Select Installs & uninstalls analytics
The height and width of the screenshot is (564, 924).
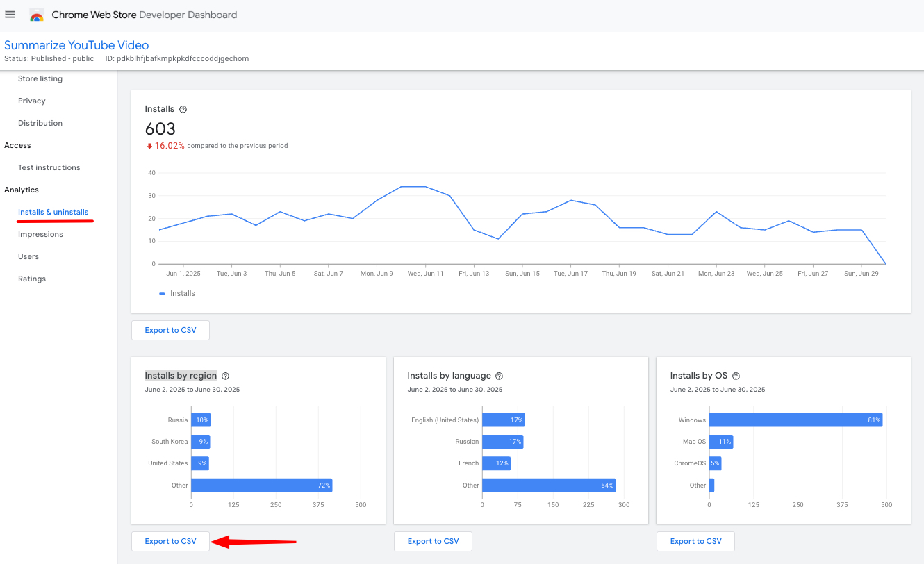[x=53, y=212]
